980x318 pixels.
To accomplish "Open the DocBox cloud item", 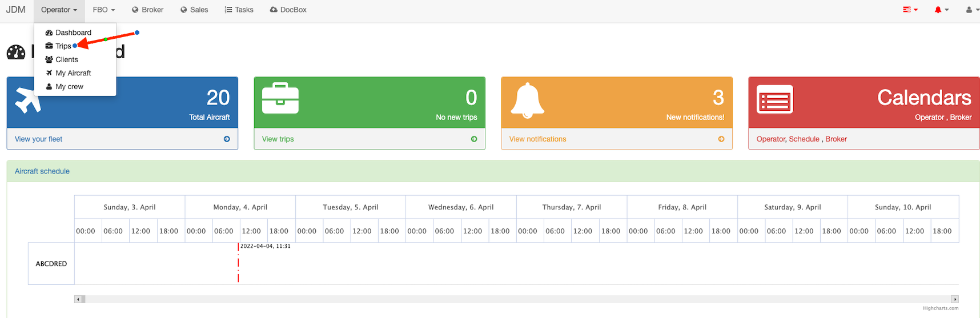I will tap(288, 10).
